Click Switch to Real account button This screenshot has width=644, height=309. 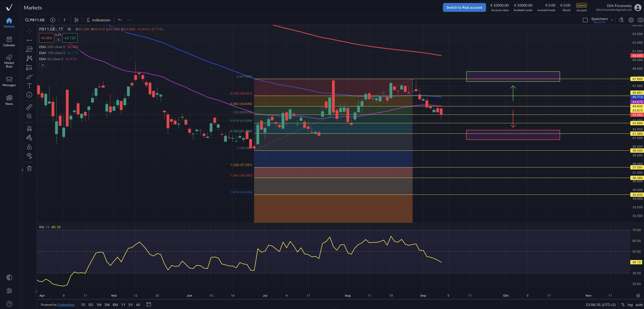[464, 7]
